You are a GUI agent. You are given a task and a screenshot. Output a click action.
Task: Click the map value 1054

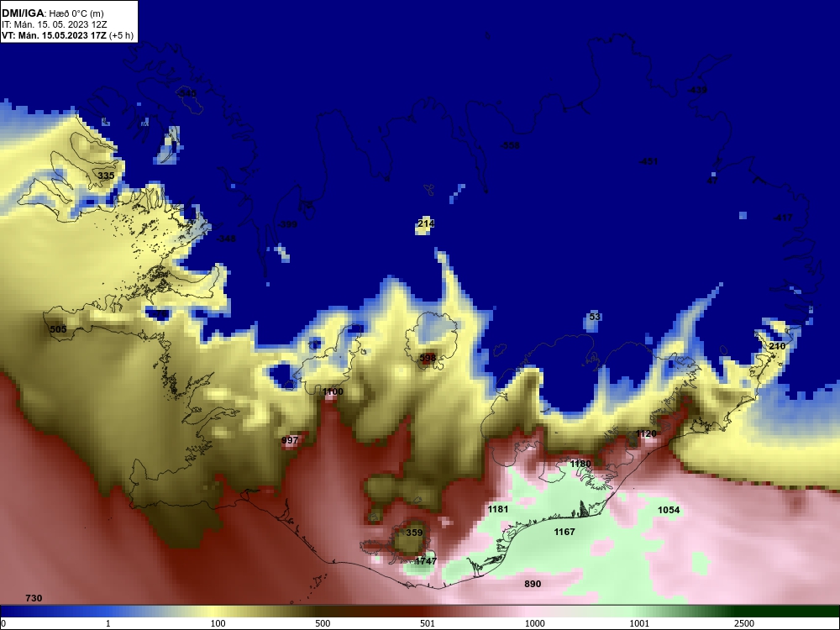(x=669, y=510)
